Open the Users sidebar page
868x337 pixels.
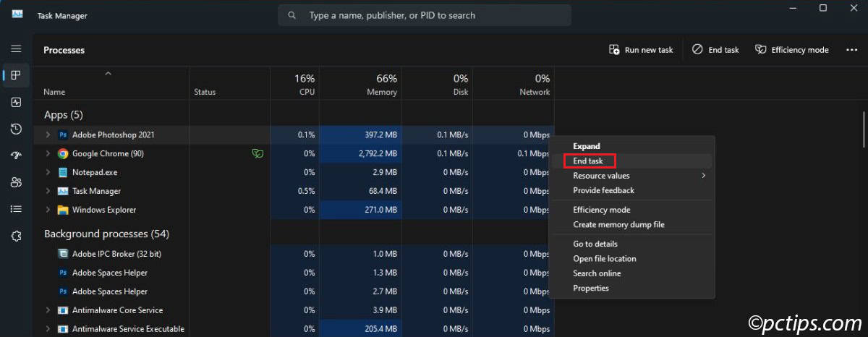coord(16,182)
